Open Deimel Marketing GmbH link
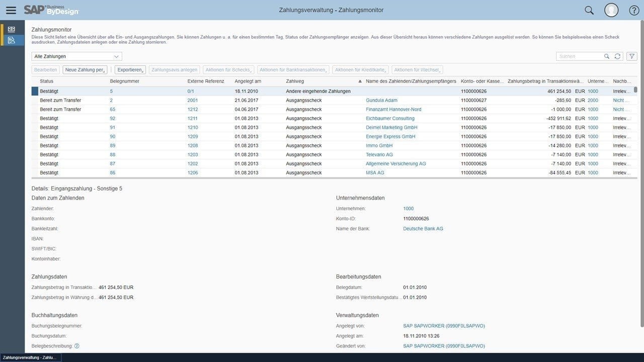644x362 pixels. click(x=391, y=127)
